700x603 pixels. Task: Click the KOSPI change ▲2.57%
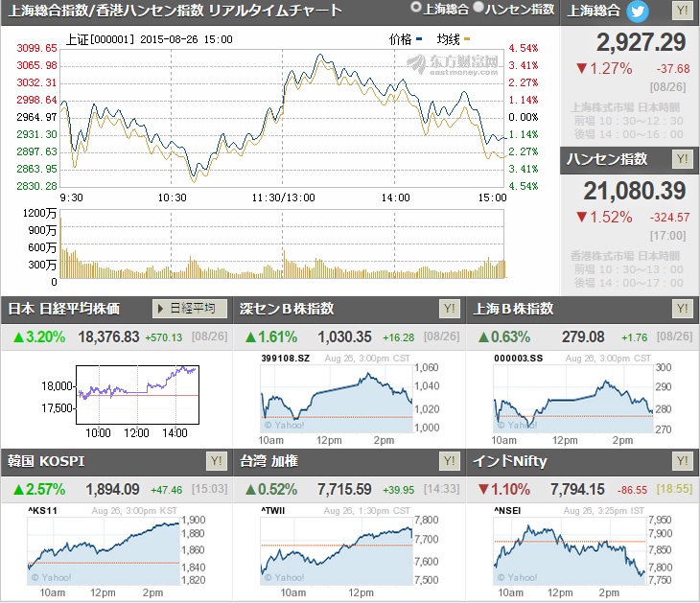point(39,490)
